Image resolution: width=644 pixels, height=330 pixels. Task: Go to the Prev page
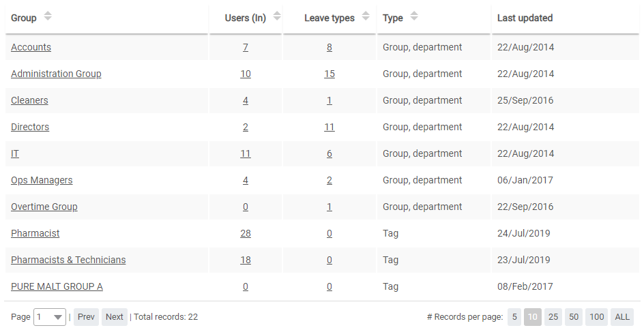pos(86,317)
